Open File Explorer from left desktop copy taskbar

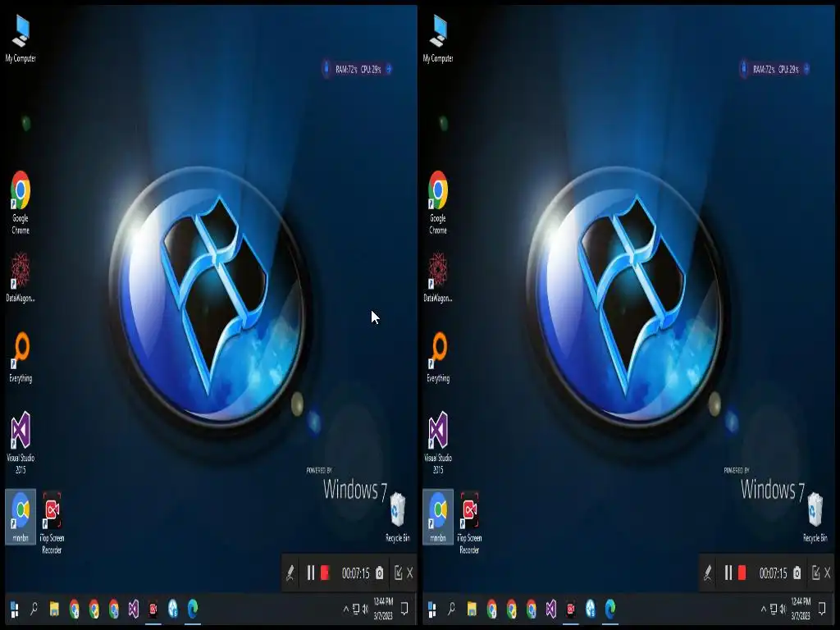(x=54, y=609)
